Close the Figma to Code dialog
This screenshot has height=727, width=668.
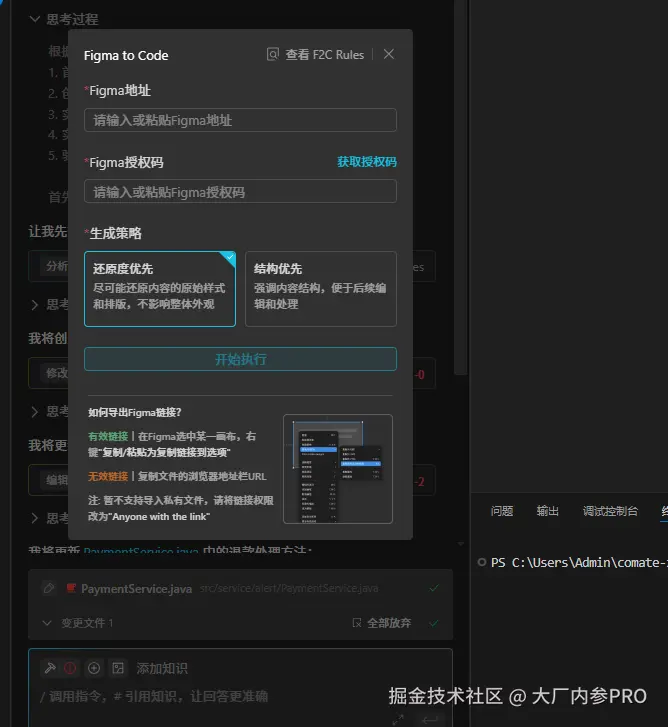point(388,54)
